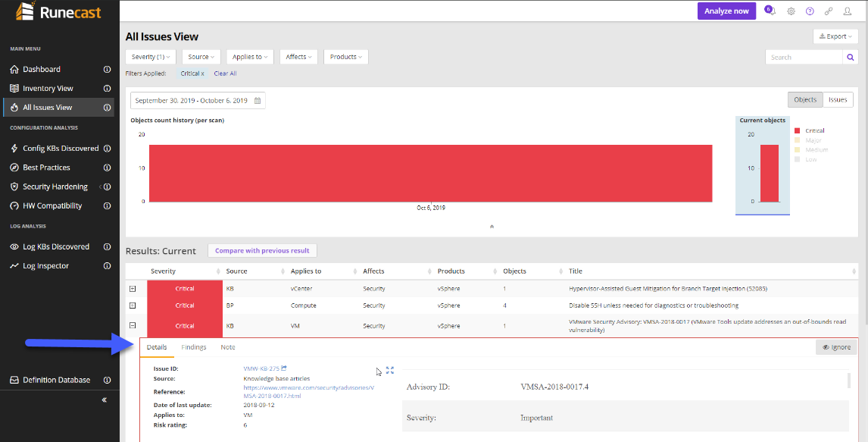Sort by Objects column header

[x=532, y=271]
